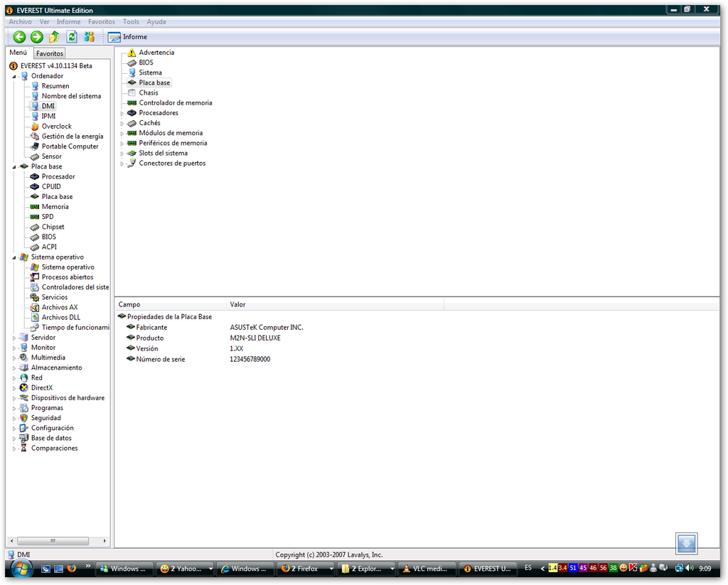The height and width of the screenshot is (585, 728).
Task: Select the Procesos abiertos icon
Action: (x=35, y=277)
